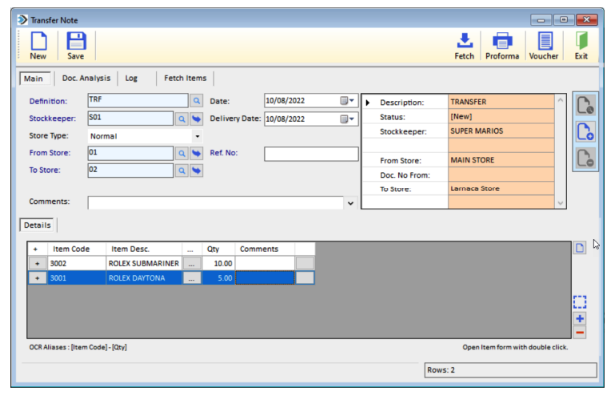This screenshot has height=399, width=613.
Task: Expand the ROLEX DAYTONA row plus button
Action: (x=38, y=278)
